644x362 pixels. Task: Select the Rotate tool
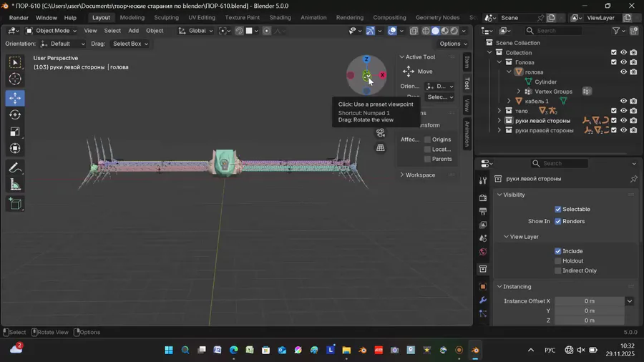15,115
